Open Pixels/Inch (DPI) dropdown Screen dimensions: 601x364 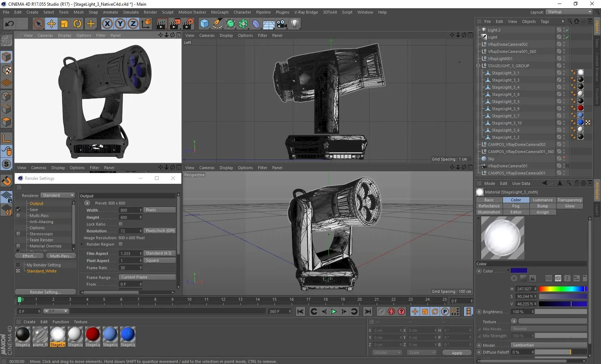click(x=160, y=231)
